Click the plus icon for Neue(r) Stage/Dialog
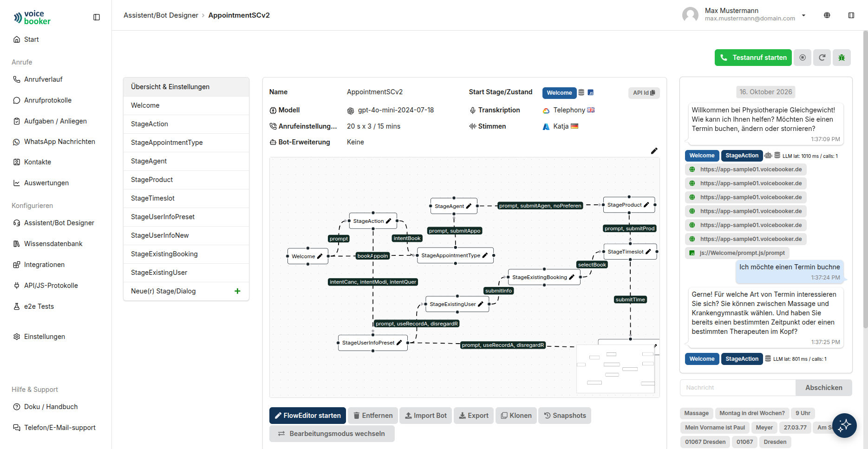 click(237, 291)
